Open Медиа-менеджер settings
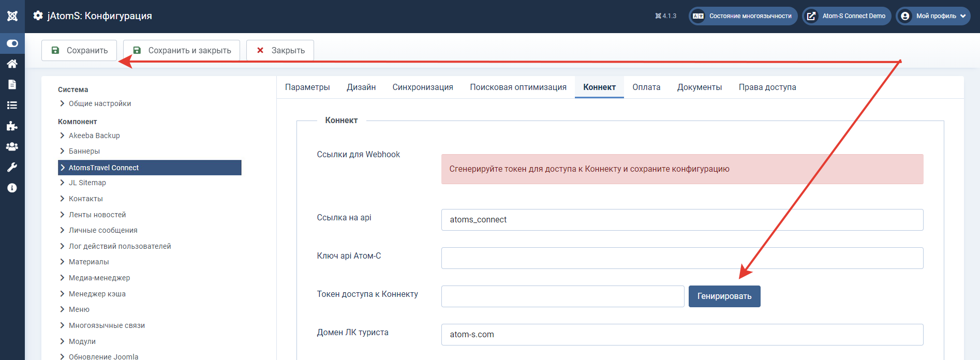Screen dimensions: 980x360 (x=99, y=278)
